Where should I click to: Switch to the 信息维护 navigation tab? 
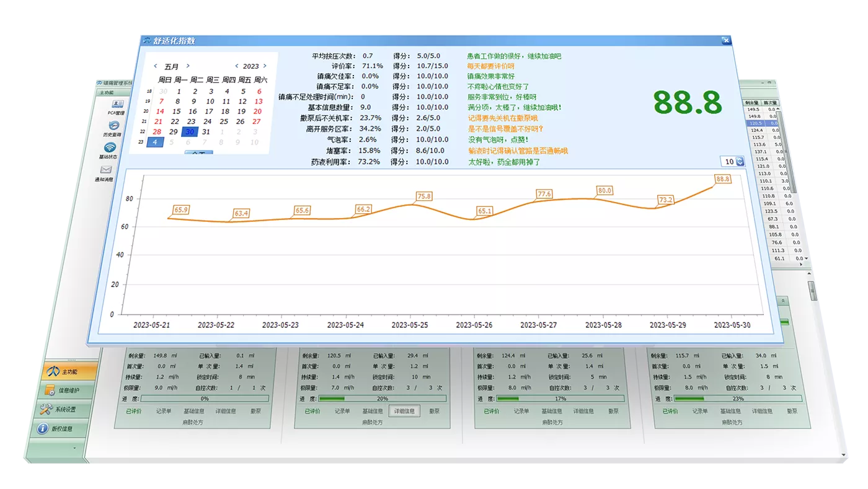[x=67, y=390]
